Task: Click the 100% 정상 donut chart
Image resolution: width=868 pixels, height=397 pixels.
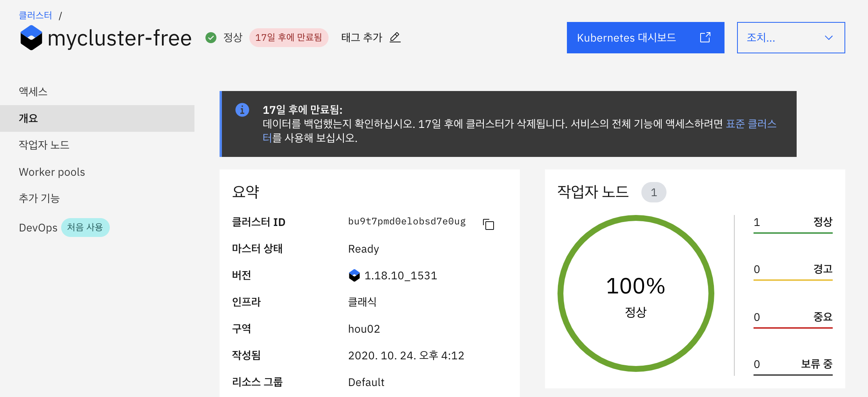Action: (636, 293)
